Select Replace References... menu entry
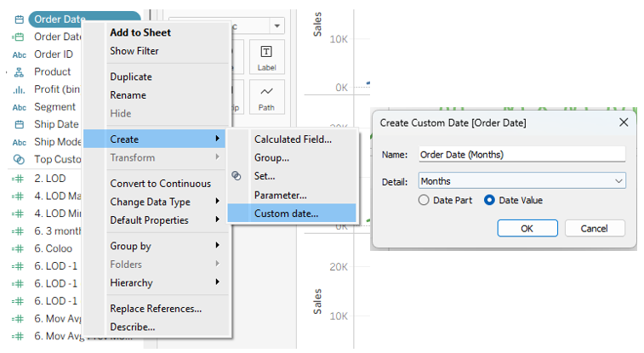The height and width of the screenshot is (353, 644). (x=156, y=309)
